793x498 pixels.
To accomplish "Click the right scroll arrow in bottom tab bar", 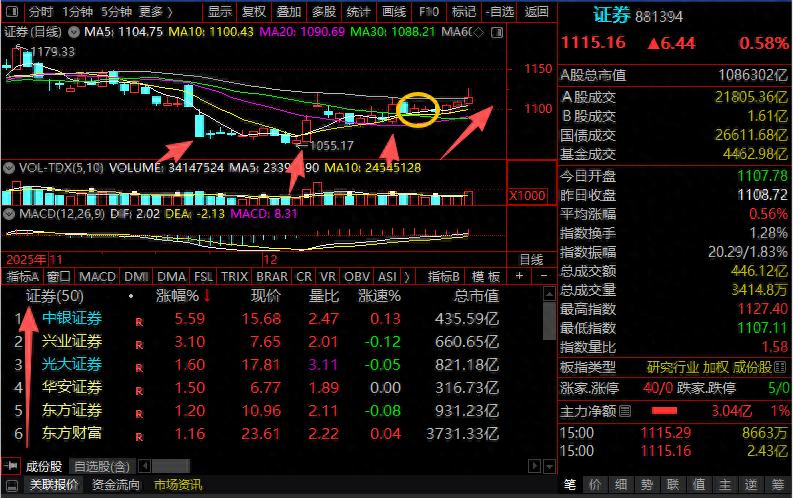I will tap(534, 466).
